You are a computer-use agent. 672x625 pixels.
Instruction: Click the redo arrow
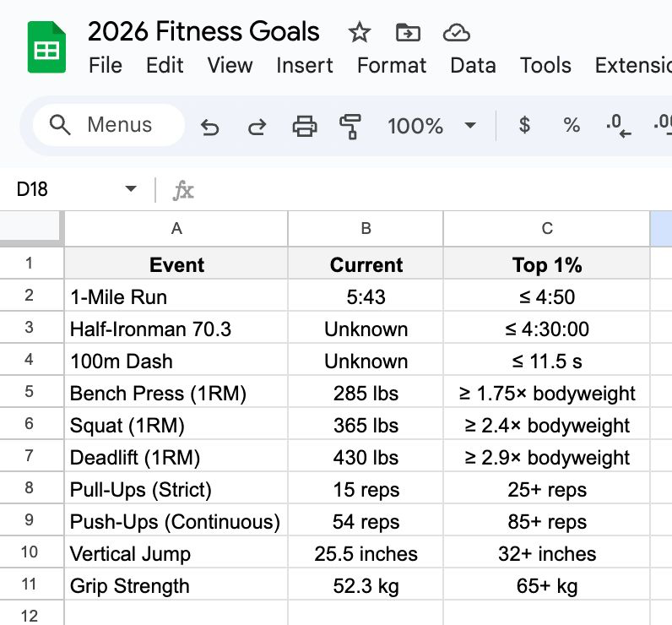click(x=257, y=127)
